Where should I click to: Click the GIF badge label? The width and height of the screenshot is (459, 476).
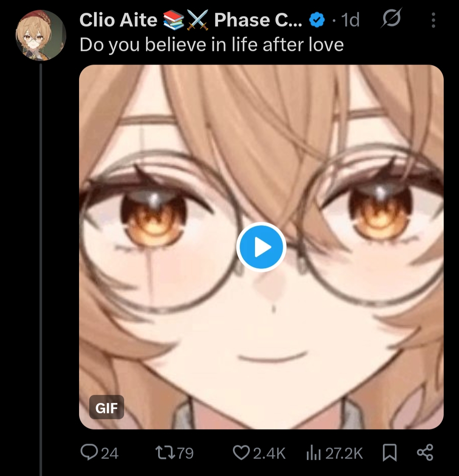click(x=107, y=408)
